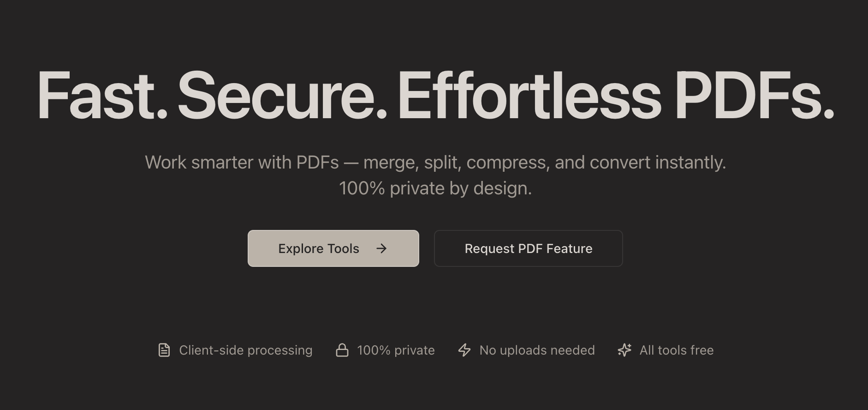Image resolution: width=868 pixels, height=410 pixels.
Task: Click the 100% private by design text
Action: (435, 188)
